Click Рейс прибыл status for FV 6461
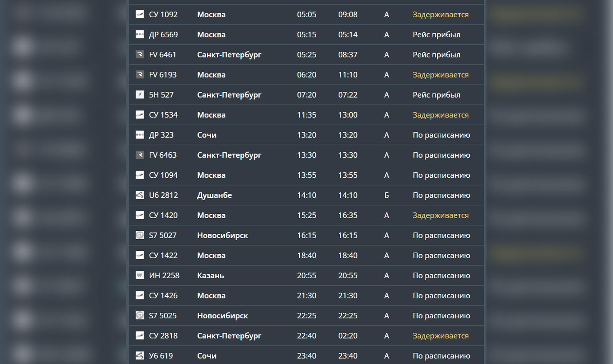 [x=436, y=55]
